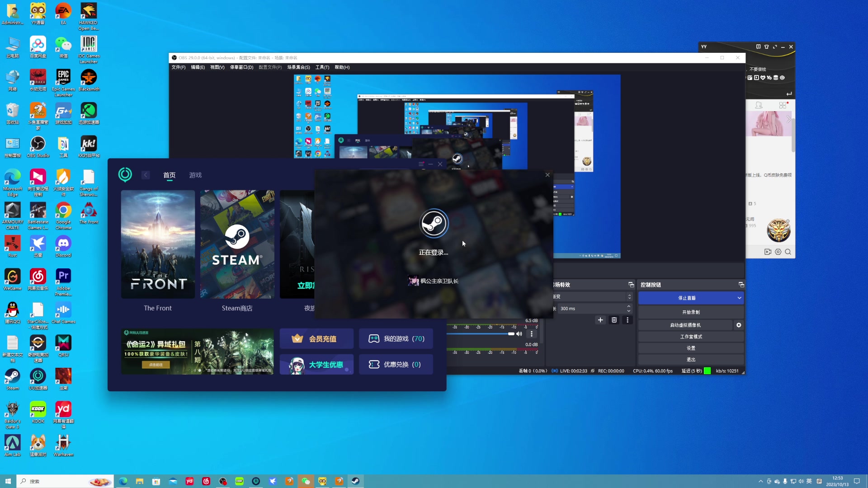Switch to the 游戏 tab in UU

[x=195, y=175]
